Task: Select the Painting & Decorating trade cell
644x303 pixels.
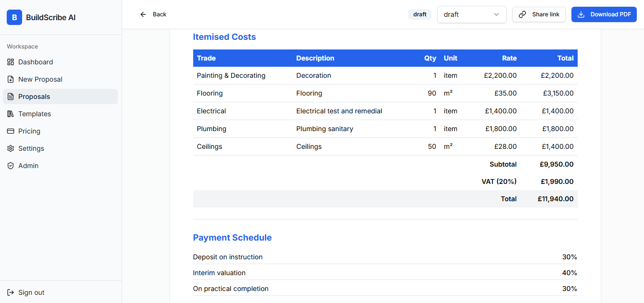Action: pos(231,75)
